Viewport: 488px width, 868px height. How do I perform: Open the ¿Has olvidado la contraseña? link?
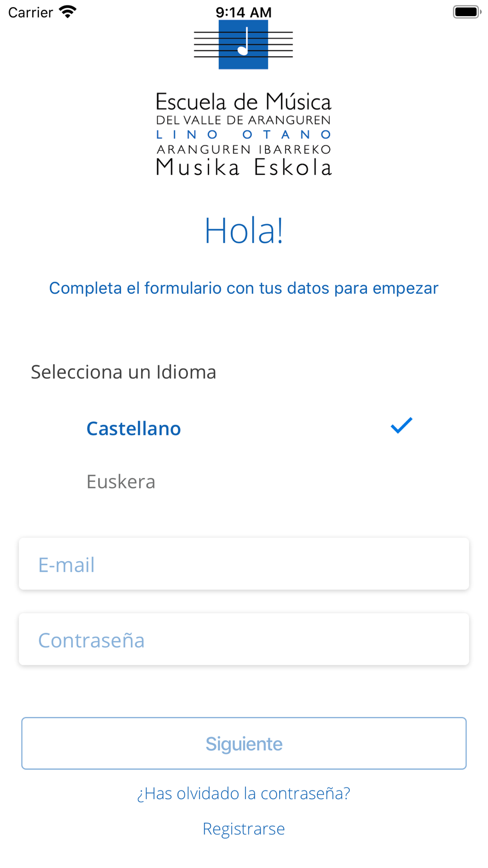click(x=244, y=793)
